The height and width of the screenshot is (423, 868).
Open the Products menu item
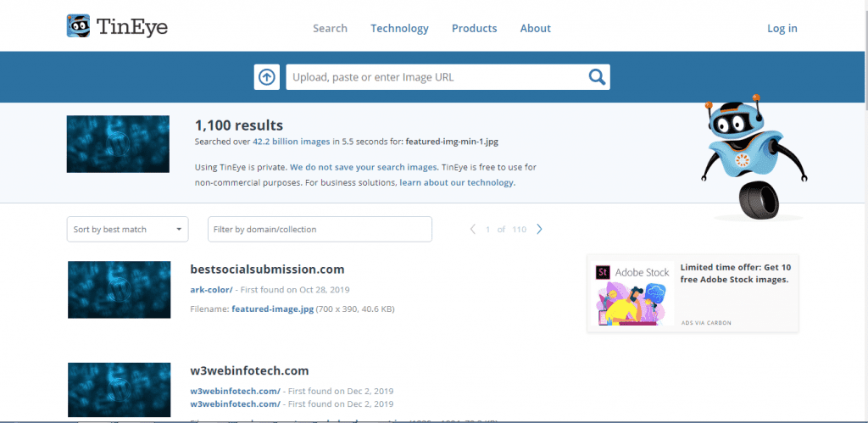(475, 28)
